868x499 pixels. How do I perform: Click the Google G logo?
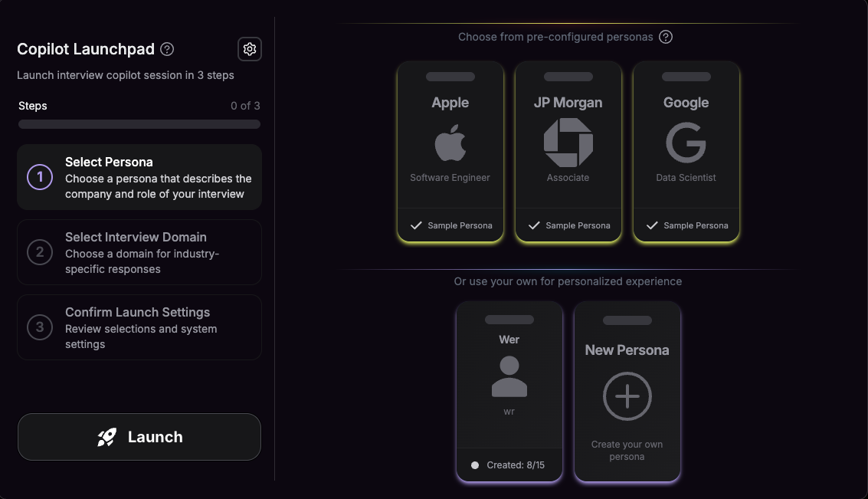pyautogui.click(x=686, y=143)
